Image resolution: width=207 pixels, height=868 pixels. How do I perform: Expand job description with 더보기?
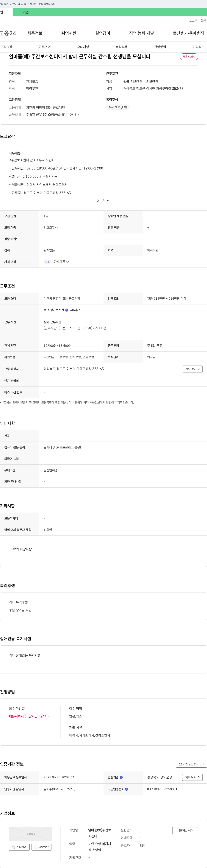[103, 201]
